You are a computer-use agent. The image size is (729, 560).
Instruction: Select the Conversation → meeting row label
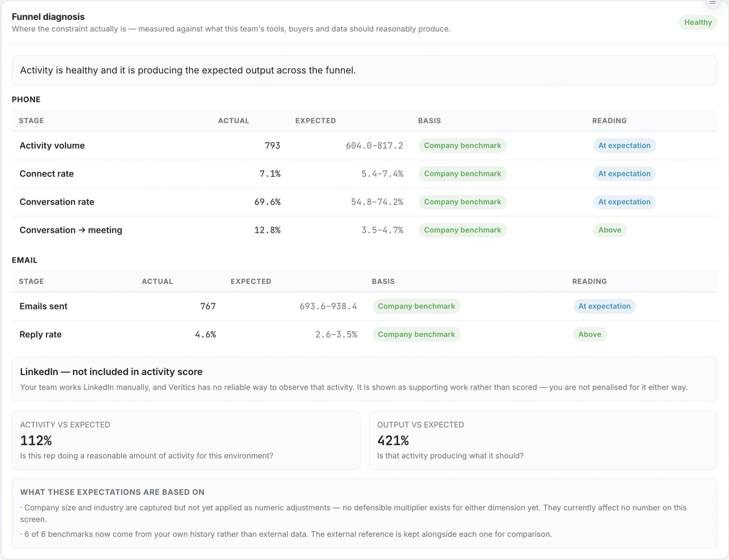click(x=71, y=230)
